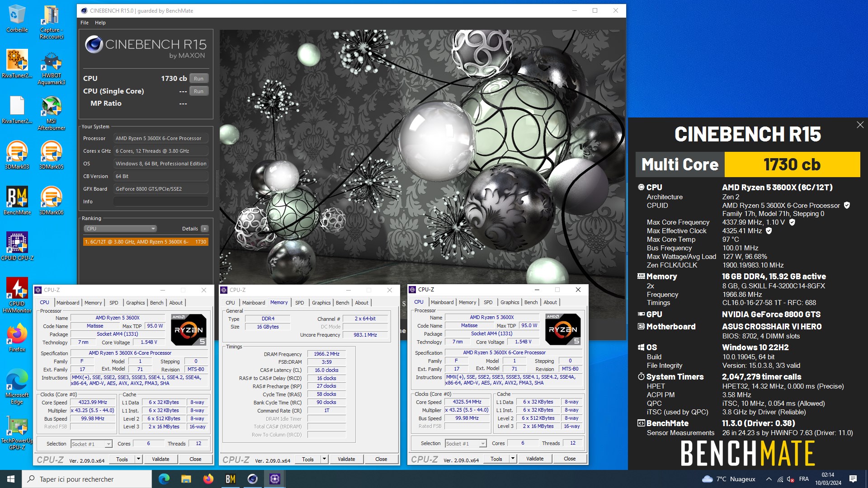Open the Ranking CPU dropdown
This screenshot has height=488, width=868.
click(120, 229)
